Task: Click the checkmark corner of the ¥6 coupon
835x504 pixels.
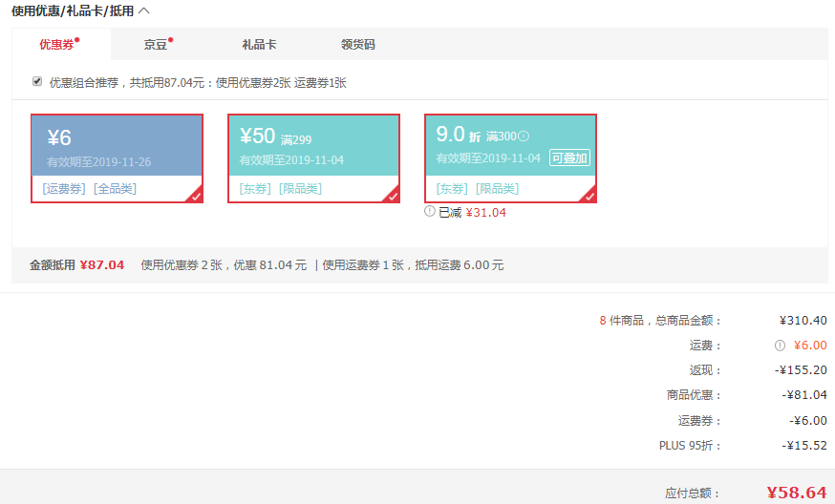Action: (196, 196)
